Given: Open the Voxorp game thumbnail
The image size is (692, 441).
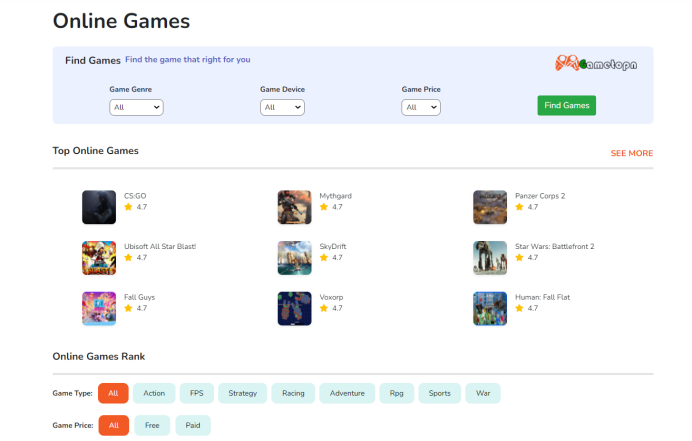Looking at the screenshot, I should [x=294, y=309].
